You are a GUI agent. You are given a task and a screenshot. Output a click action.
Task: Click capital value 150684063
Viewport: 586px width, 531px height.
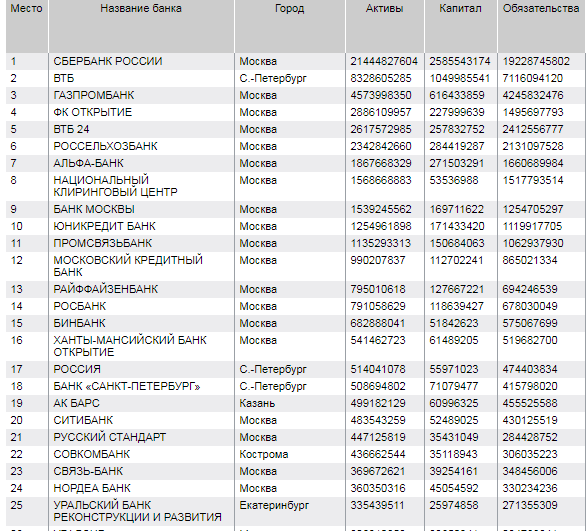[456, 243]
